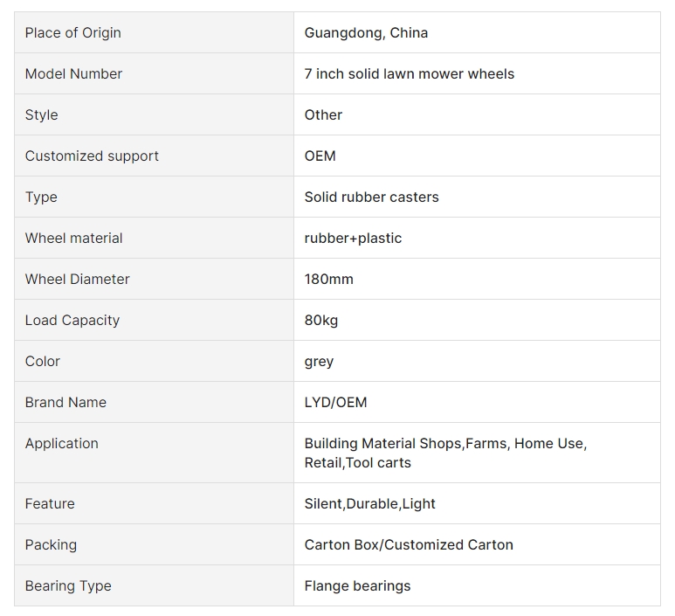Viewport: 675px width, 616px height.
Task: Click the Flange bearings value
Action: pyautogui.click(x=357, y=585)
